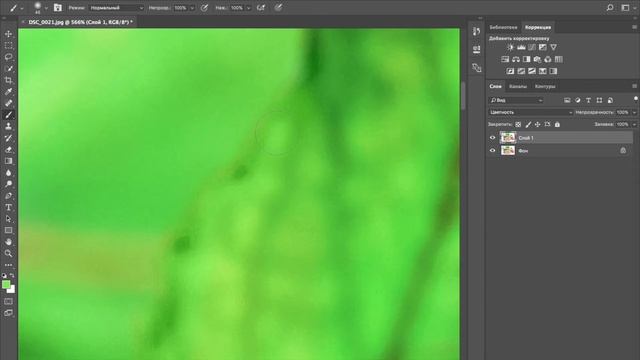Add a Black & White adjustment
This screenshot has width=640, height=360.
point(527,59)
